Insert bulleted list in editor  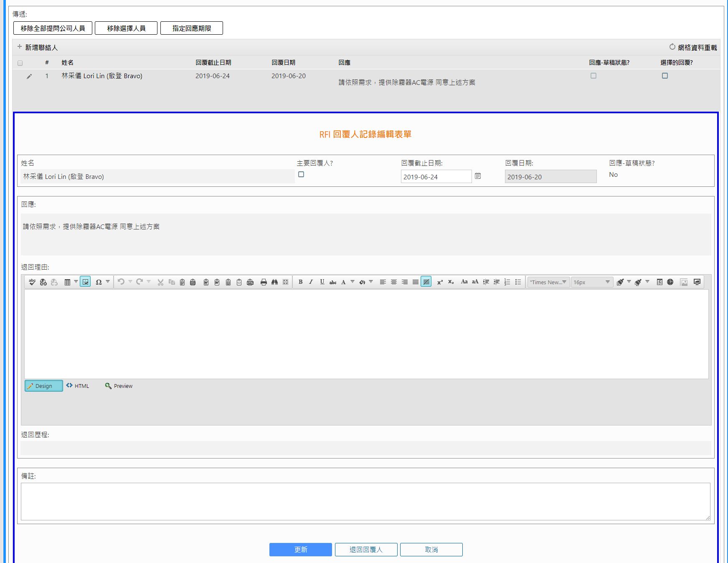[518, 282]
